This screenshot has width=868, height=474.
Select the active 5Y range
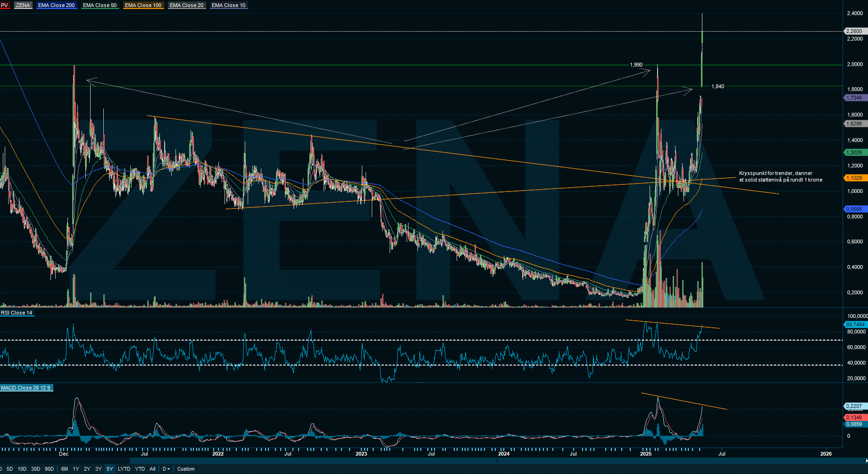tap(110, 469)
